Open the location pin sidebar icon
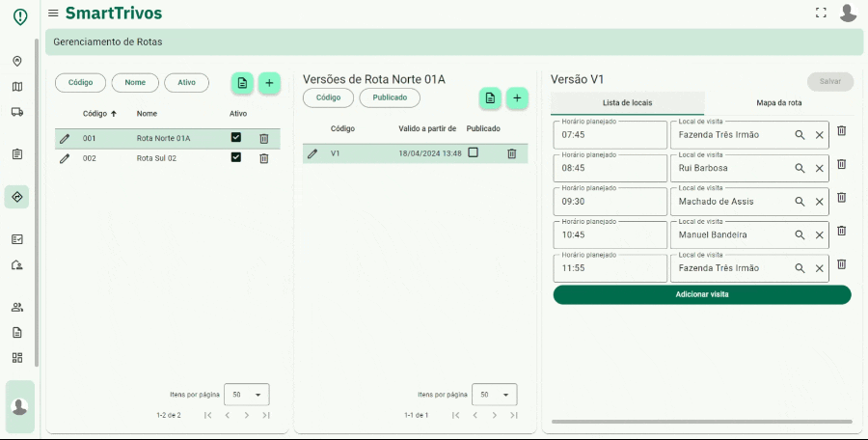The width and height of the screenshot is (868, 440). [x=17, y=61]
